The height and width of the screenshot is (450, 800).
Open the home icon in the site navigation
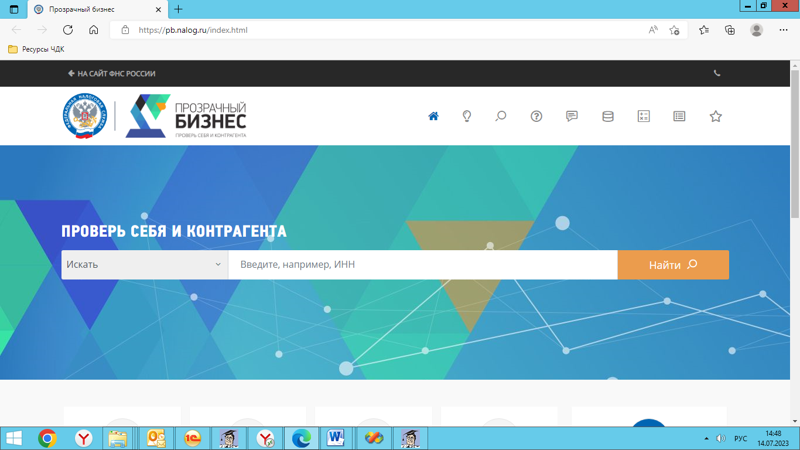click(x=433, y=116)
